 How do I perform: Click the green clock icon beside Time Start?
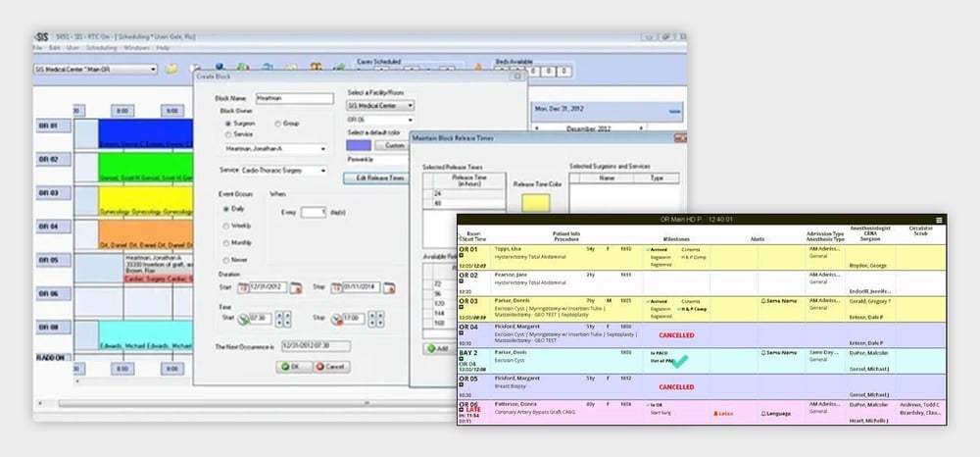(243, 319)
